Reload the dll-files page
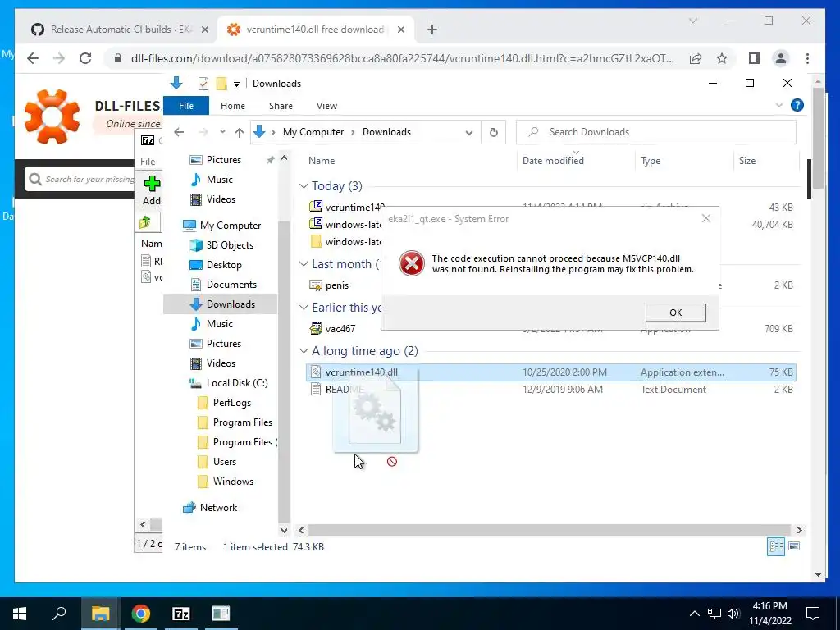 click(85, 58)
